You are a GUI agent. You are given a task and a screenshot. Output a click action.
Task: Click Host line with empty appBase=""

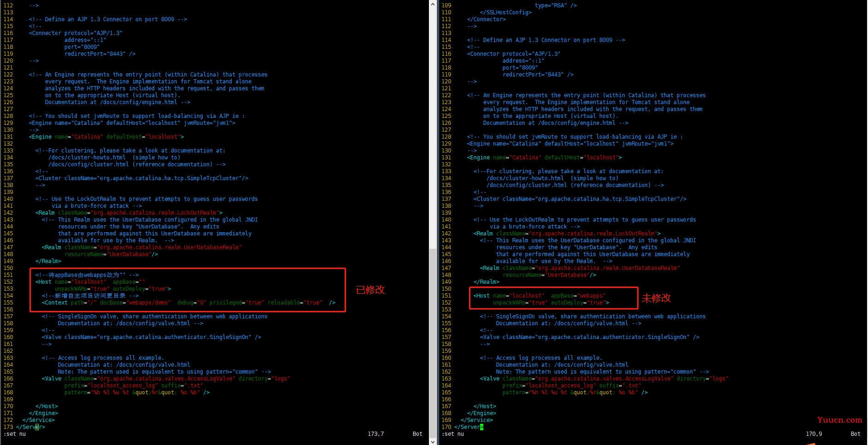[90, 282]
